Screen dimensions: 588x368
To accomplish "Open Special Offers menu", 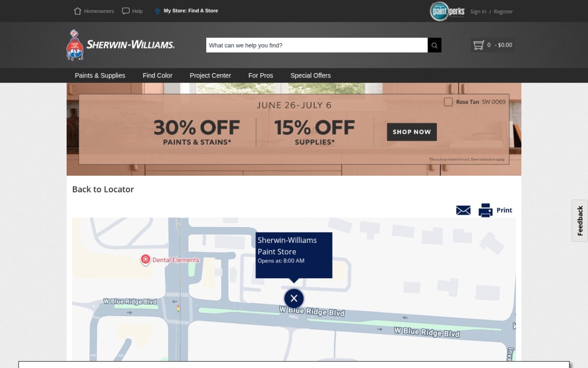I will [x=311, y=76].
